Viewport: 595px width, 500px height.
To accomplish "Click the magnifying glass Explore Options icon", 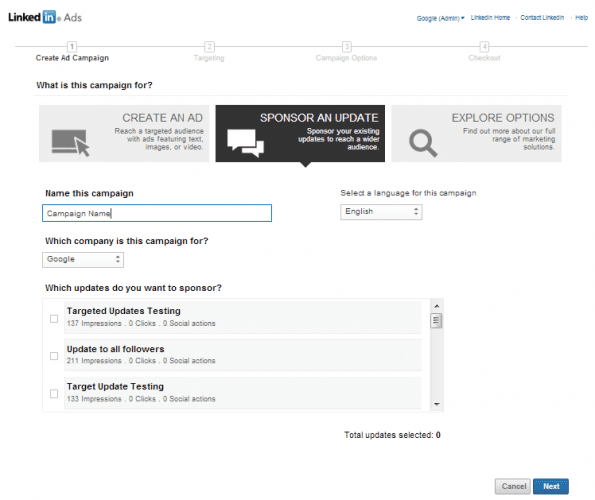I will click(x=423, y=143).
